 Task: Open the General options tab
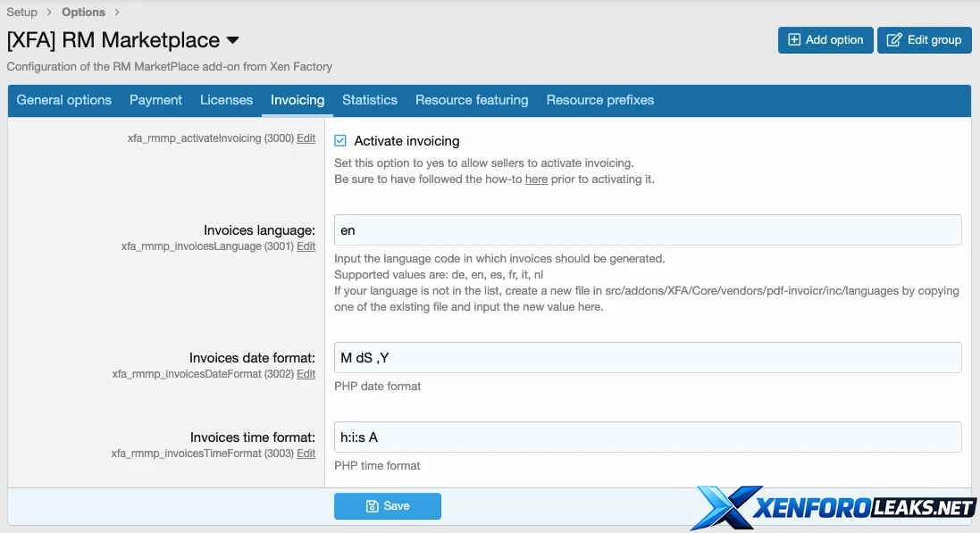[x=64, y=100]
